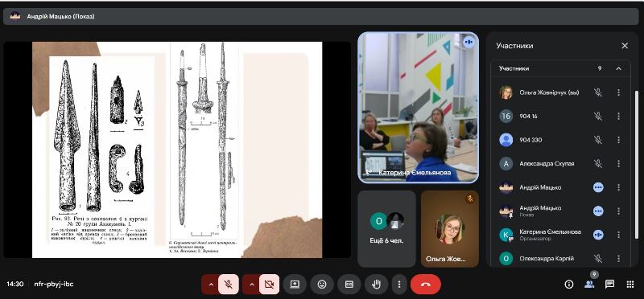Select participant 904 16 avatar
This screenshot has height=299, width=644.
pyautogui.click(x=506, y=117)
